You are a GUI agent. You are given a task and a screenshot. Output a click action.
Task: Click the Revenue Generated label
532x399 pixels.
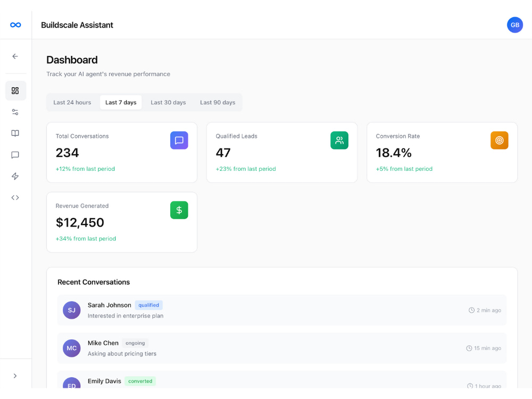click(82, 206)
